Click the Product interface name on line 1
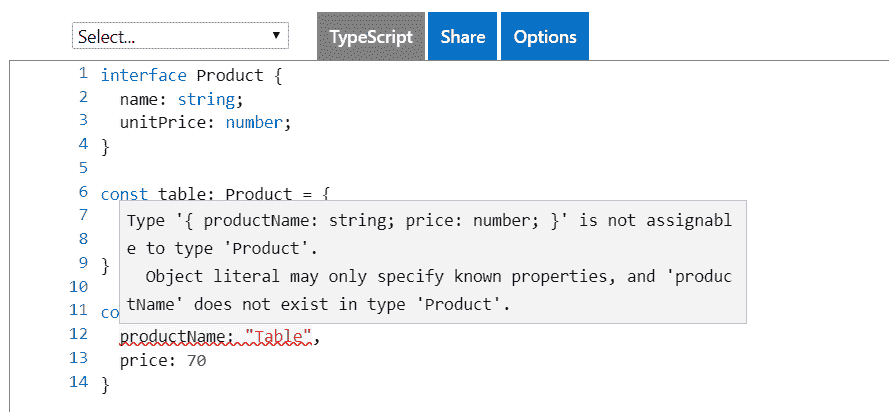 (x=229, y=76)
